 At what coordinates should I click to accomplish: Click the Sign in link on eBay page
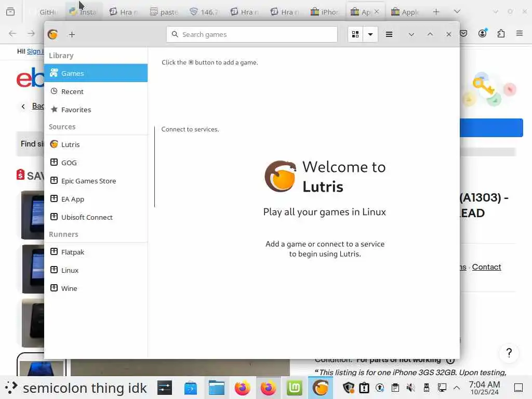(35, 51)
